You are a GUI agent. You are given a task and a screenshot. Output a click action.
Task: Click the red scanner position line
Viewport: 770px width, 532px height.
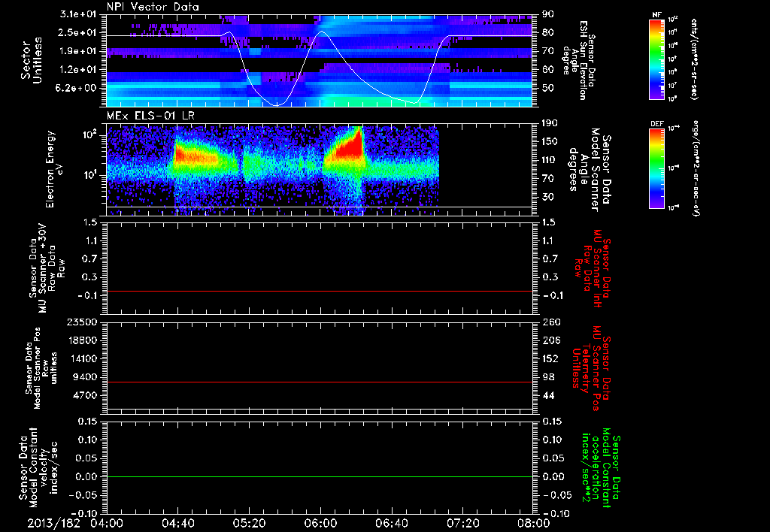[x=320, y=382]
